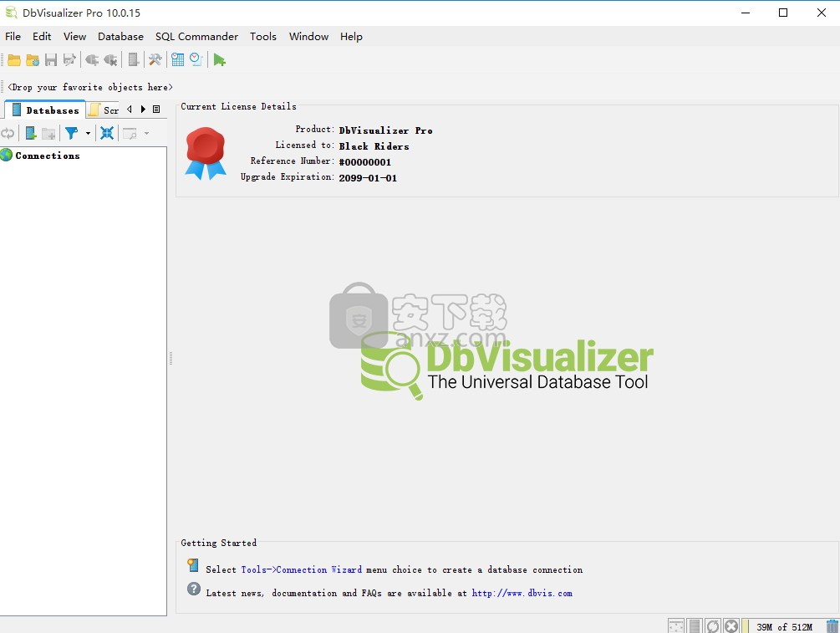Click create database connection icon with plus
This screenshot has width=840, height=633.
click(x=31, y=134)
